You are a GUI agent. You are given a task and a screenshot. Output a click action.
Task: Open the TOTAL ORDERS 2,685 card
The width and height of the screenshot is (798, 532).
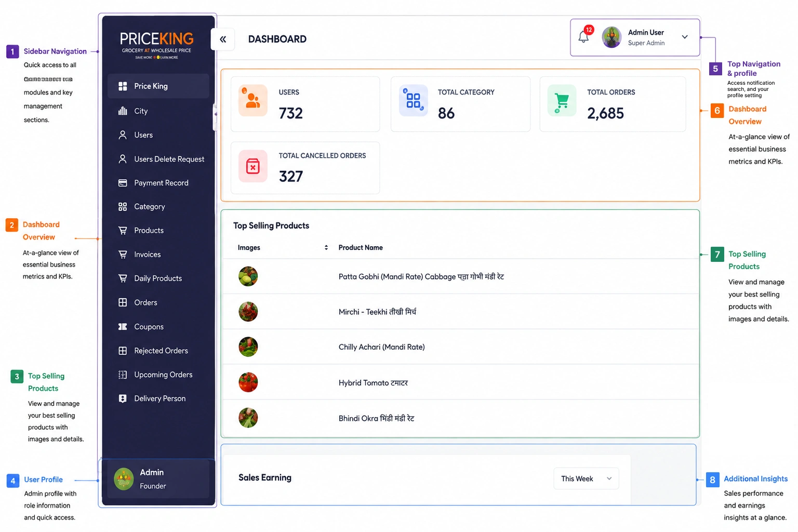(x=613, y=104)
